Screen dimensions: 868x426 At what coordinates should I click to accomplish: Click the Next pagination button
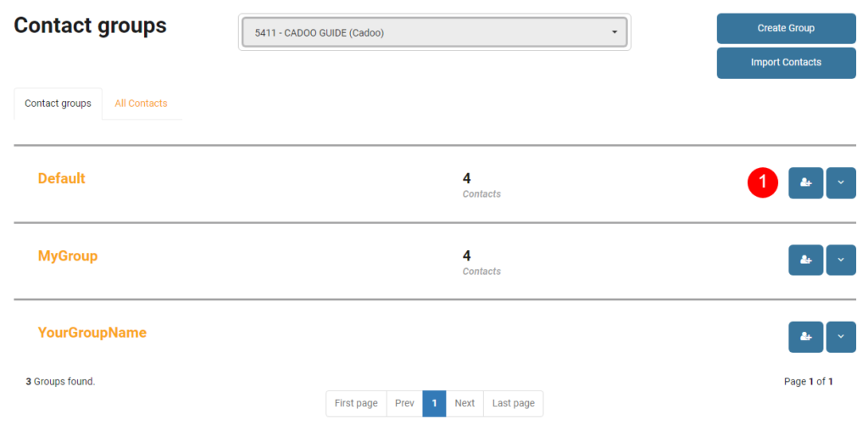coord(465,403)
